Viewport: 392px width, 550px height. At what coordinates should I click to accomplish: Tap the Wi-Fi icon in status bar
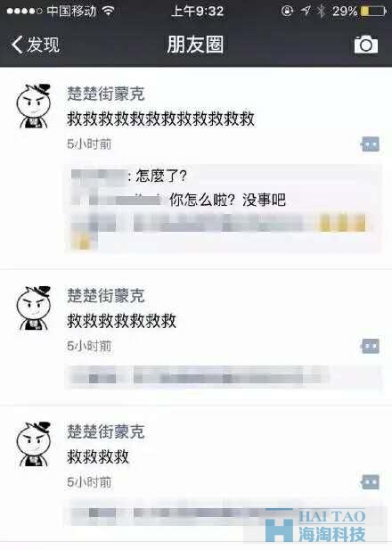click(x=109, y=12)
